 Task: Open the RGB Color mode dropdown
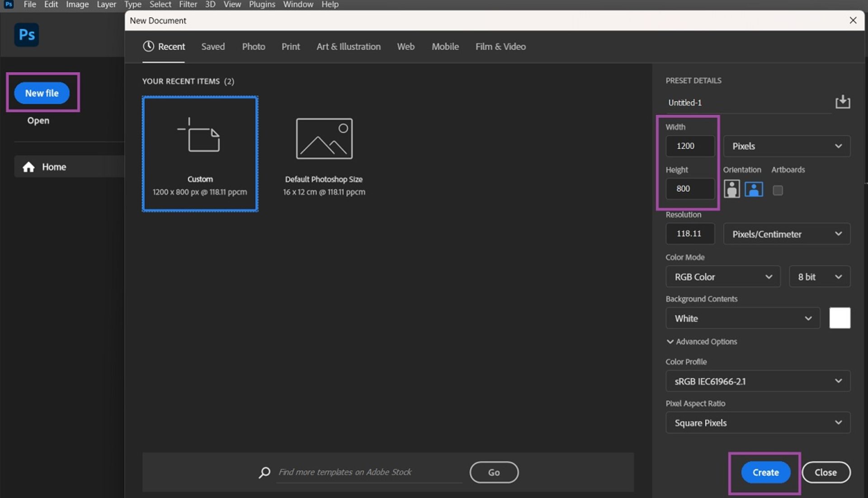tap(722, 277)
